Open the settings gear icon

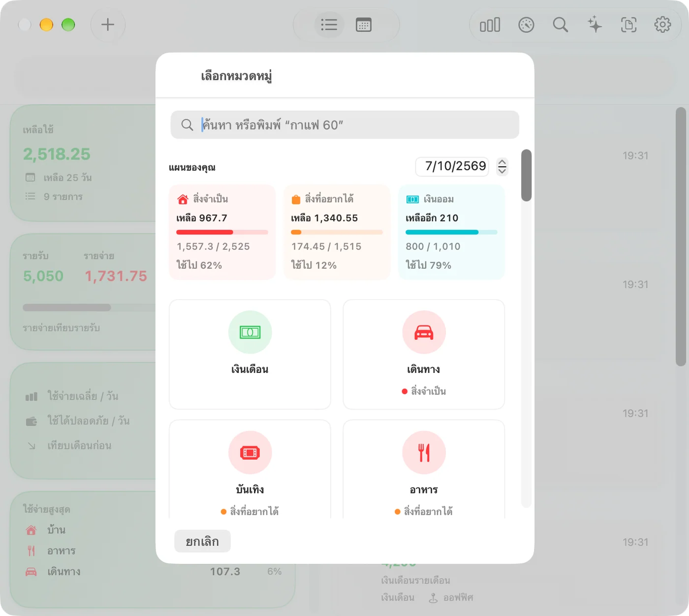tap(662, 25)
